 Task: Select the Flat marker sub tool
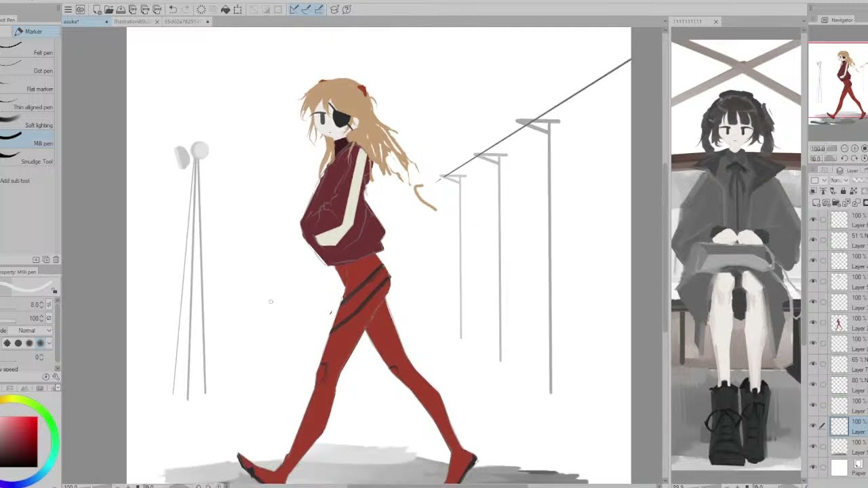pyautogui.click(x=27, y=85)
